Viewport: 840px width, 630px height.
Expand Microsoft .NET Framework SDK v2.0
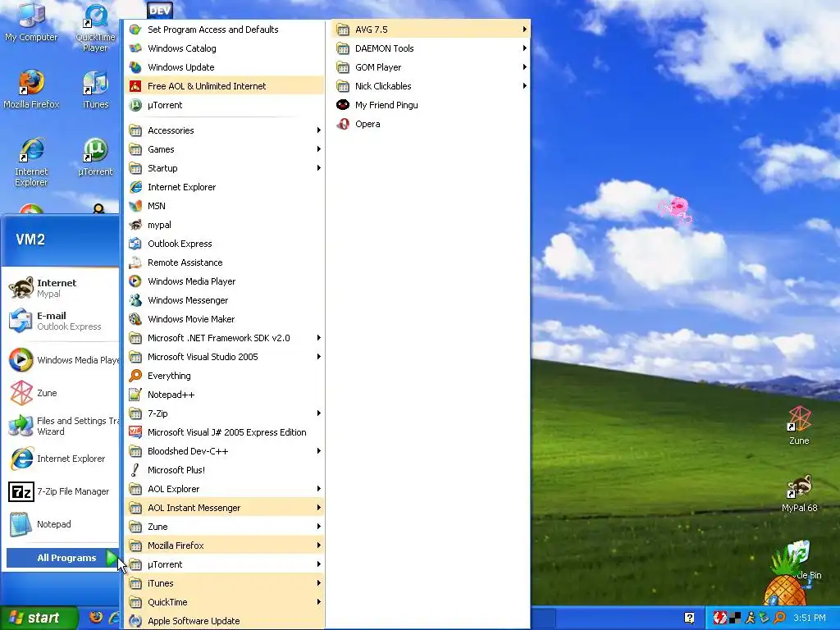pyautogui.click(x=225, y=337)
